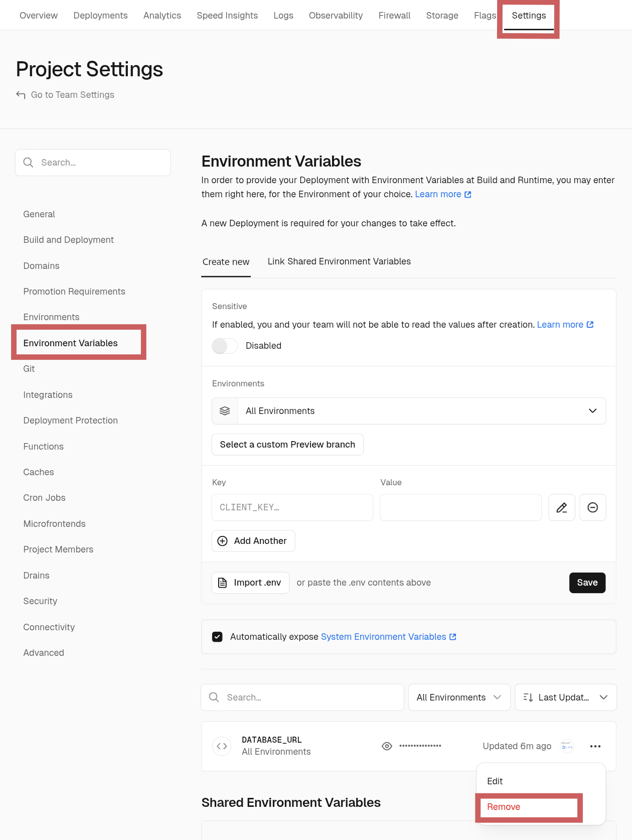632x840 pixels.
Task: Open the All Environments filter dropdown
Action: click(x=459, y=697)
